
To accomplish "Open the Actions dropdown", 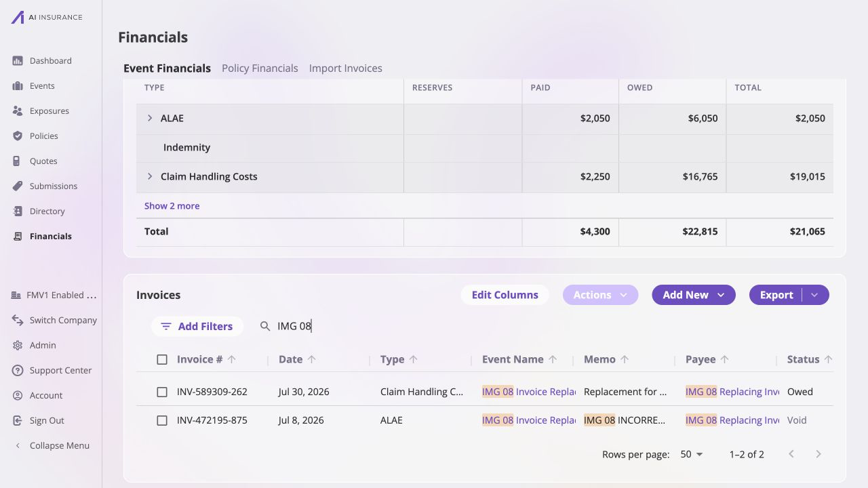I will 600,295.
